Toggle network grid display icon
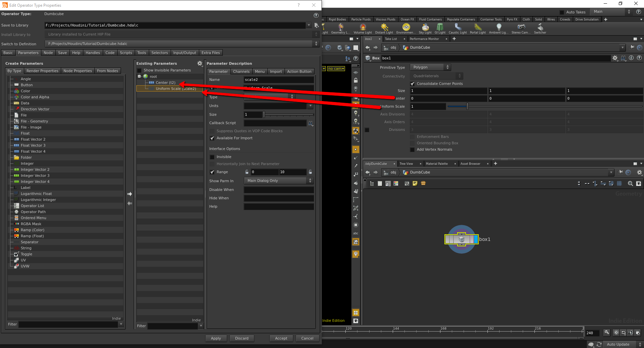Viewport: 644px width, 348px height. click(x=619, y=184)
